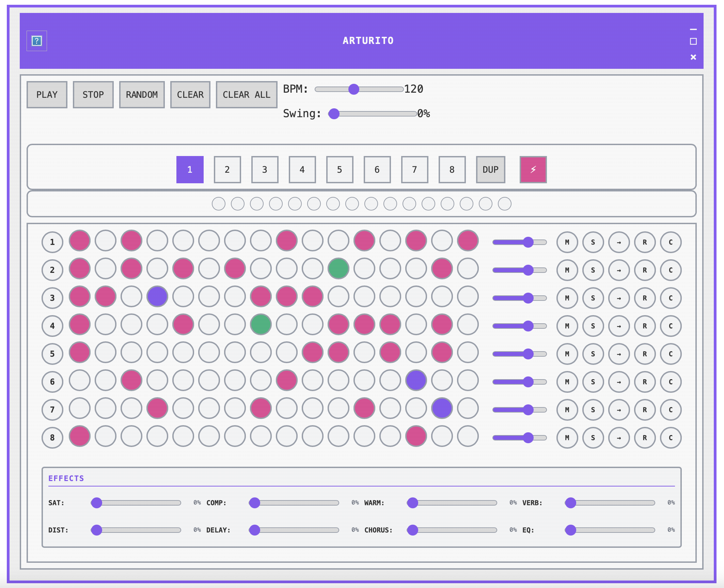Mute track 1 with M button
Viewport: 724px width, 588px height.
pyautogui.click(x=567, y=242)
